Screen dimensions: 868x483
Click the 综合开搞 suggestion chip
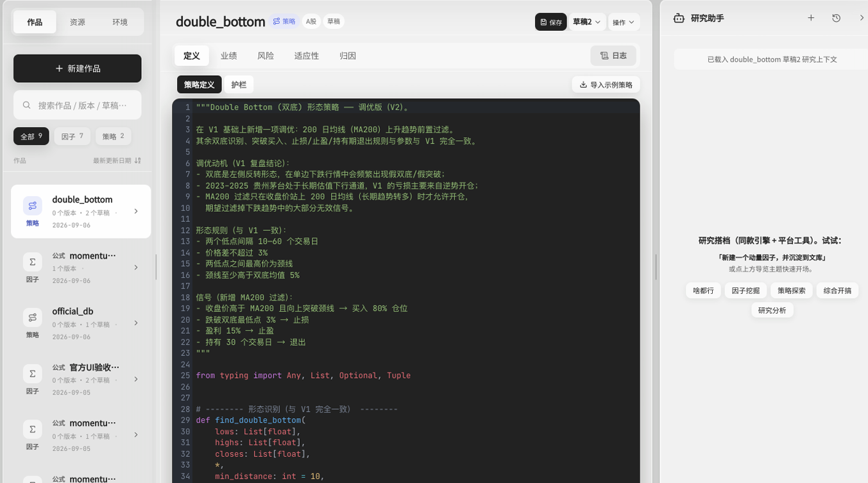[x=837, y=291]
